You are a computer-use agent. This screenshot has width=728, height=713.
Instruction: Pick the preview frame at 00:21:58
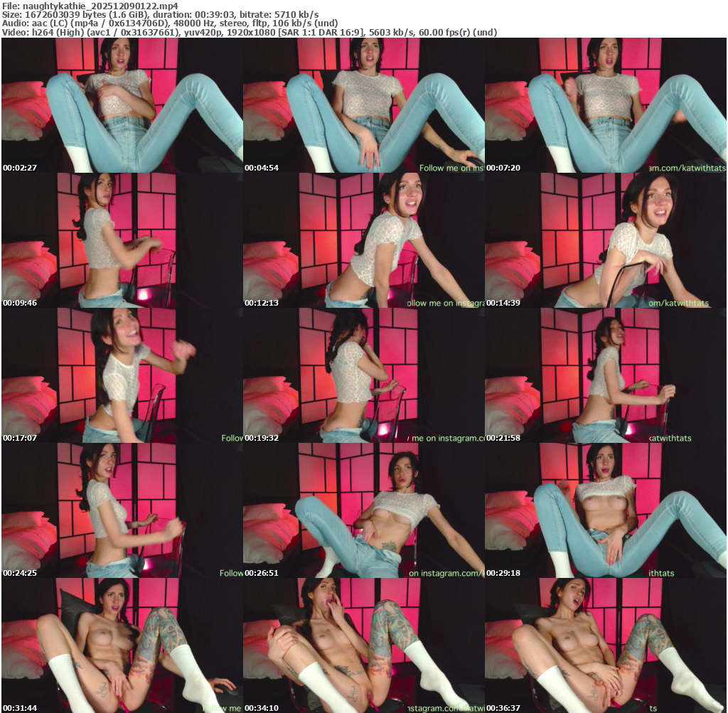coord(606,375)
